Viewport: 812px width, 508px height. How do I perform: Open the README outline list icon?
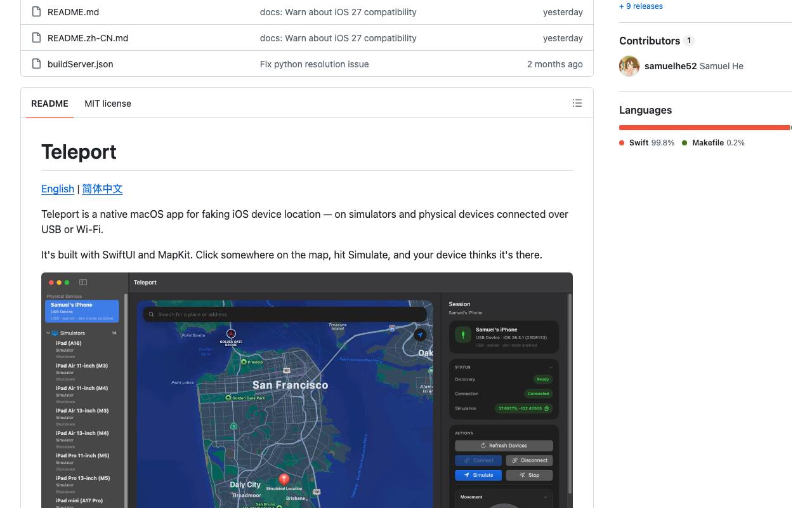coord(577,103)
